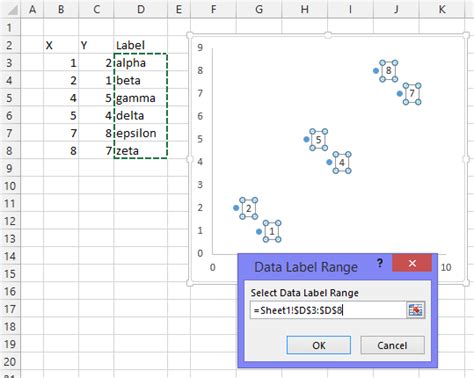Image resolution: width=474 pixels, height=378 pixels.
Task: Click cell containing 'epsilon'
Action: point(141,133)
